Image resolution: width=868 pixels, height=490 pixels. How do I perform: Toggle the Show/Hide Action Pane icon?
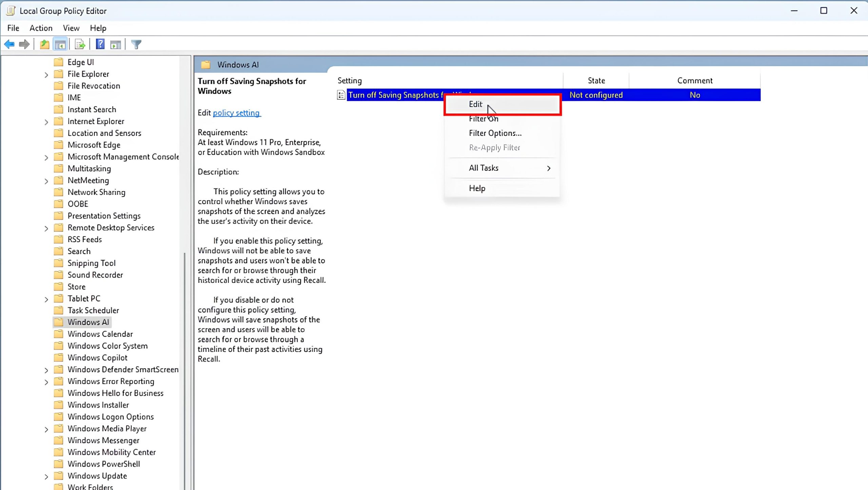pyautogui.click(x=115, y=44)
